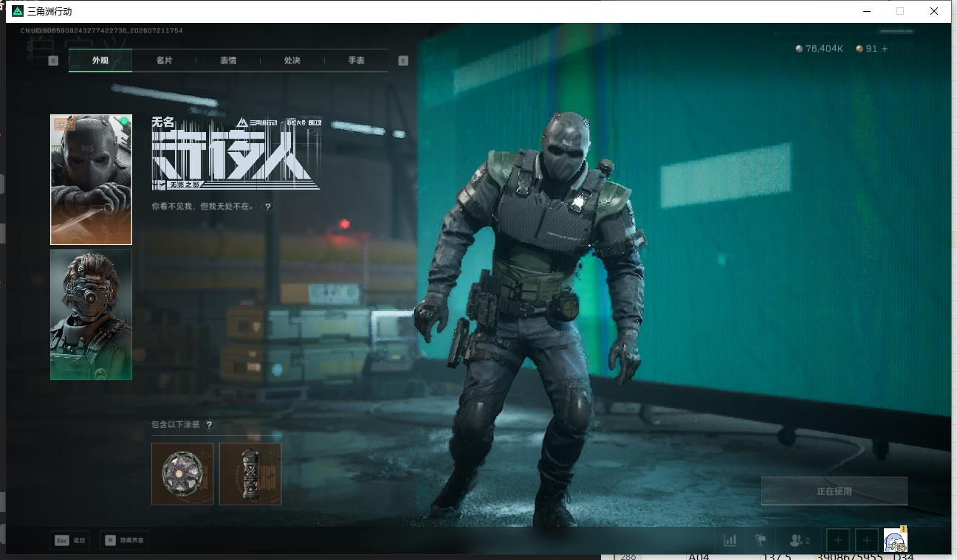Click the first empty squad plus slot
The width and height of the screenshot is (957, 560).
point(838,541)
